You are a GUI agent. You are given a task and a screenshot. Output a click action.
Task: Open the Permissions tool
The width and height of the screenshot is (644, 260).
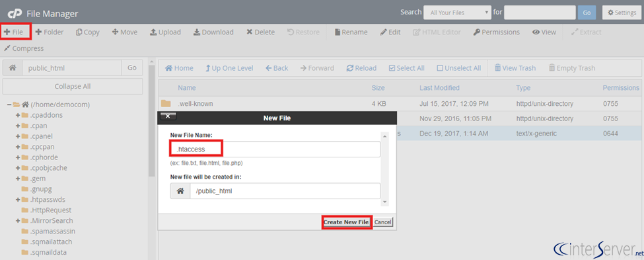pyautogui.click(x=497, y=32)
